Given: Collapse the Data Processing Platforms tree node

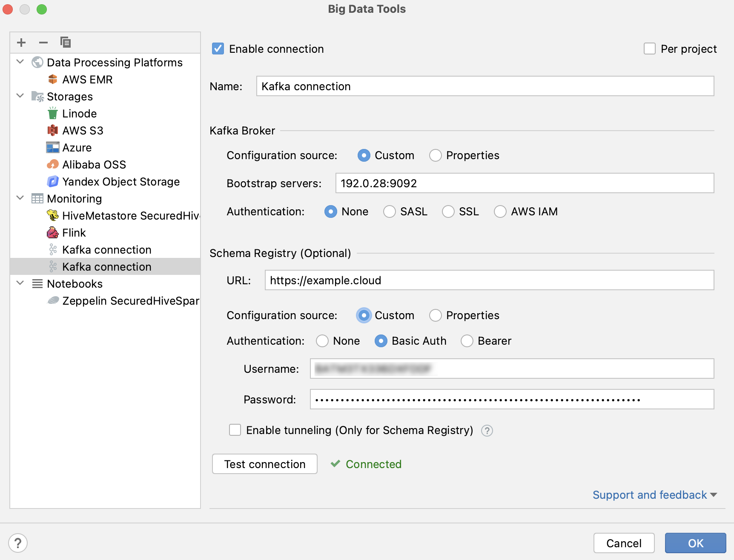Looking at the screenshot, I should tap(20, 62).
